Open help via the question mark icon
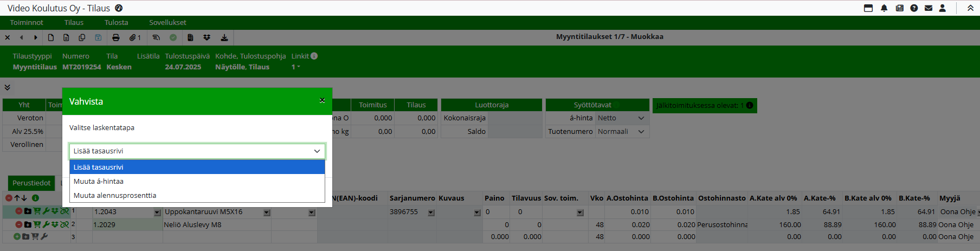This screenshot has width=980, height=251. (914, 8)
